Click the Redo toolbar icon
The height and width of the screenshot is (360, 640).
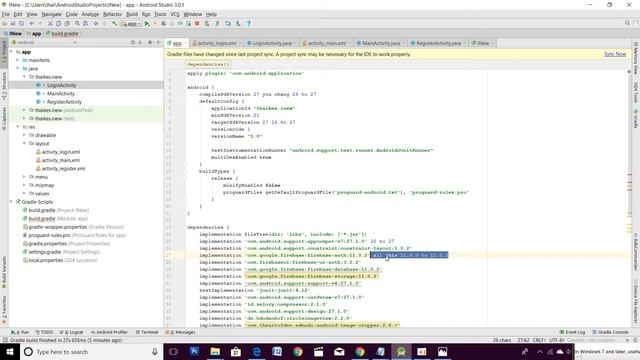pyautogui.click(x=40, y=24)
